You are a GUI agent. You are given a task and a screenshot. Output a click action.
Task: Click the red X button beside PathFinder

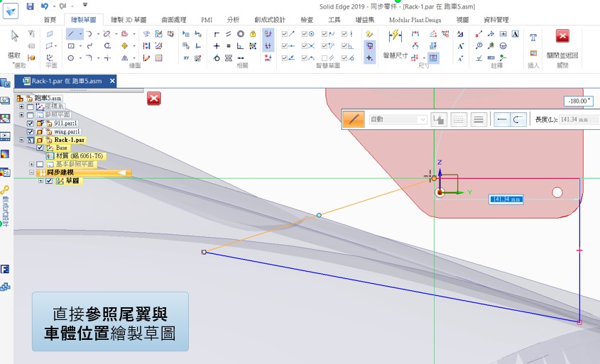pos(154,98)
